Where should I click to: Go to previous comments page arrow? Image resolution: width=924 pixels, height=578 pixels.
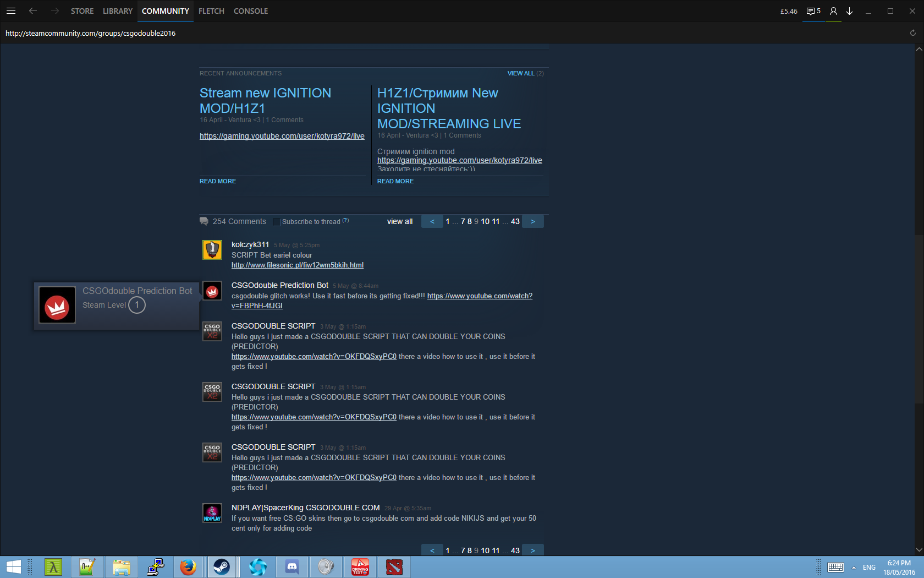click(x=432, y=221)
